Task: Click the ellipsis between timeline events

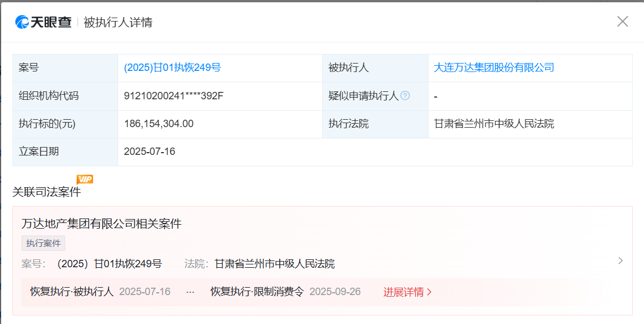Action: point(190,292)
